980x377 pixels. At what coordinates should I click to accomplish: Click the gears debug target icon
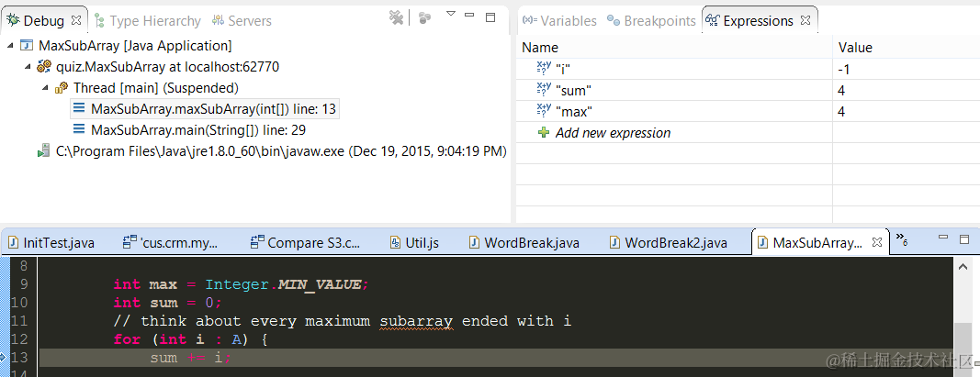pos(44,66)
